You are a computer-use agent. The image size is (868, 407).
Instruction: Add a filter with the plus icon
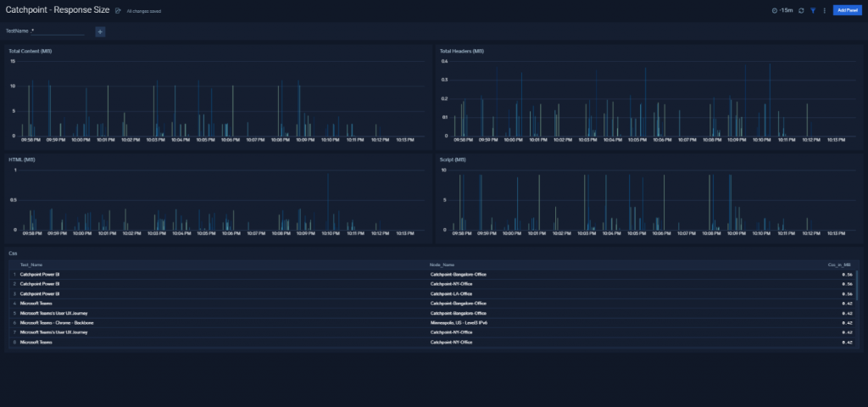coord(100,31)
